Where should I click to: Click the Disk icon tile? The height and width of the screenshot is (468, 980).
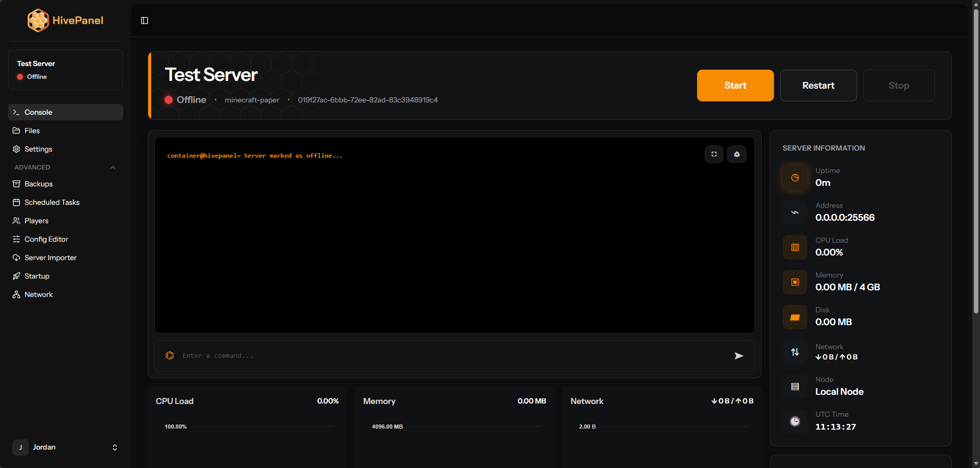pyautogui.click(x=795, y=317)
